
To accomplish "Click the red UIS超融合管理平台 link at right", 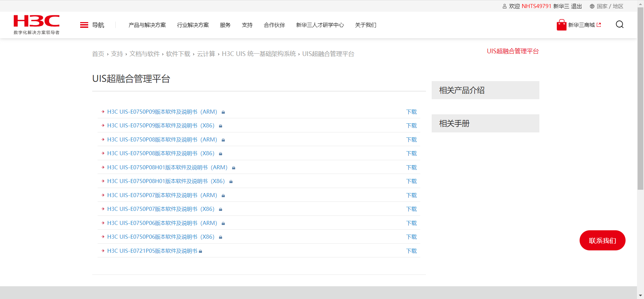I will coord(513,51).
